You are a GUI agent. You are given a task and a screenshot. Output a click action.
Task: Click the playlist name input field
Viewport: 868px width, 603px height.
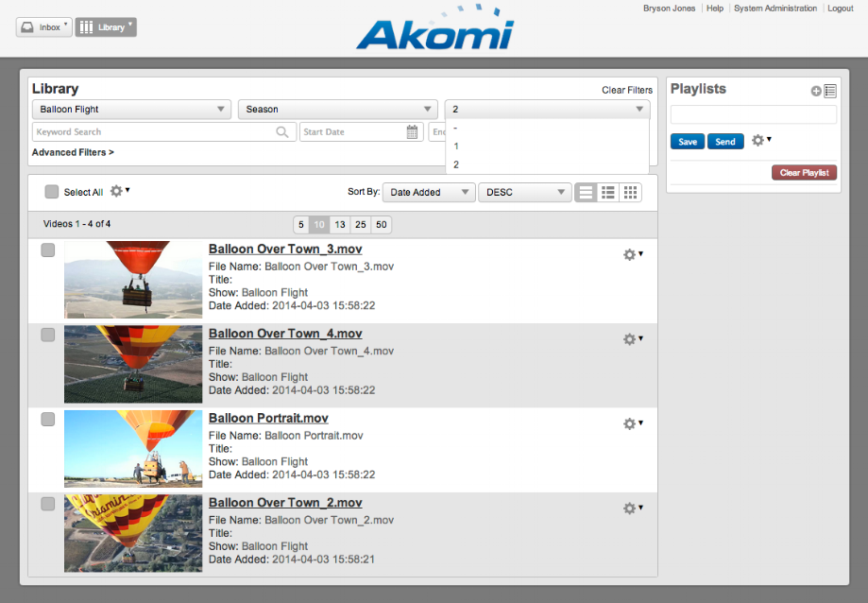[x=753, y=114]
